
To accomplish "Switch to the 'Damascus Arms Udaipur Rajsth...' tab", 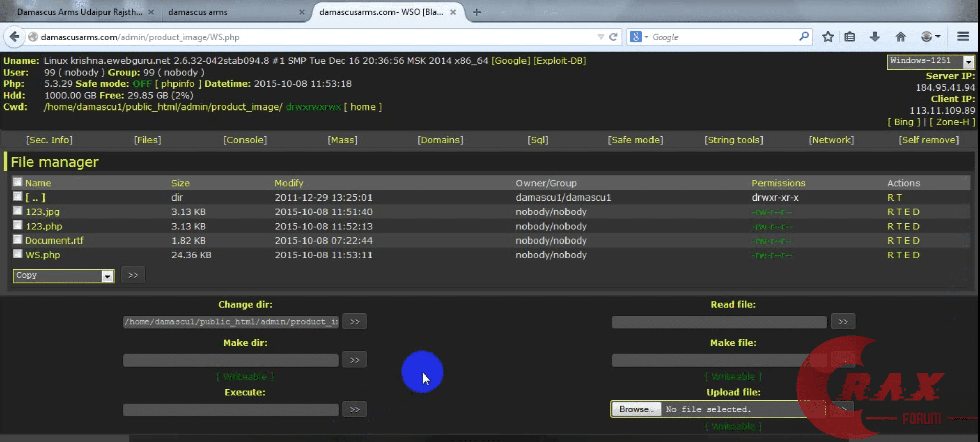I will tap(80, 12).
